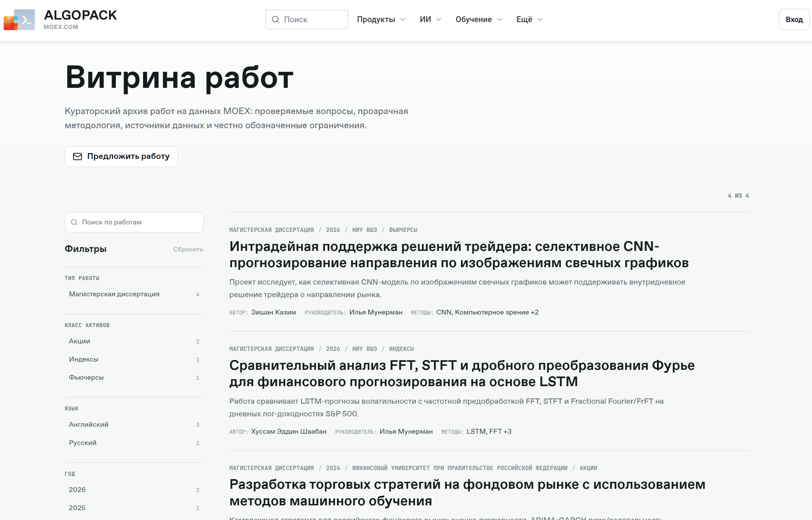Image resolution: width=812 pixels, height=520 pixels.
Task: Click the ALGOPACK logo icon
Action: (x=19, y=20)
